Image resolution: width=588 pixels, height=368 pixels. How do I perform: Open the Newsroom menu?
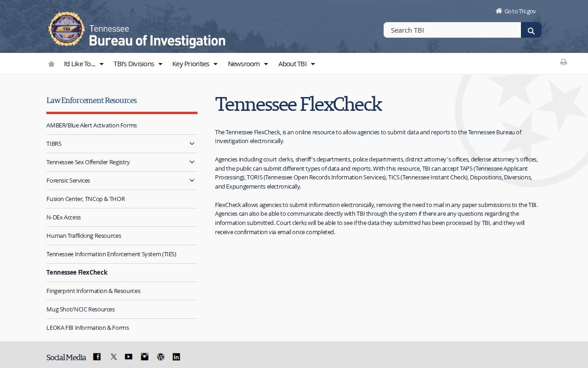point(248,64)
